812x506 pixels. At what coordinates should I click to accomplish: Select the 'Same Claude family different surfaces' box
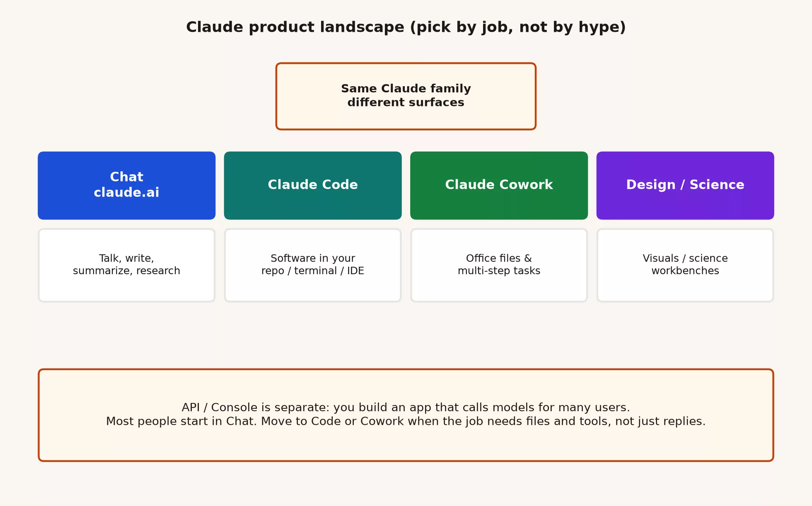(x=406, y=96)
